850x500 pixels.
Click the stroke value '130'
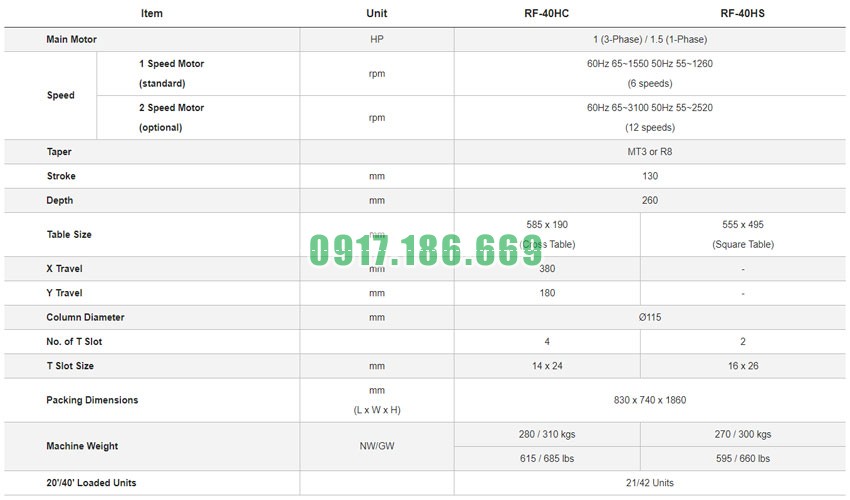pyautogui.click(x=650, y=176)
